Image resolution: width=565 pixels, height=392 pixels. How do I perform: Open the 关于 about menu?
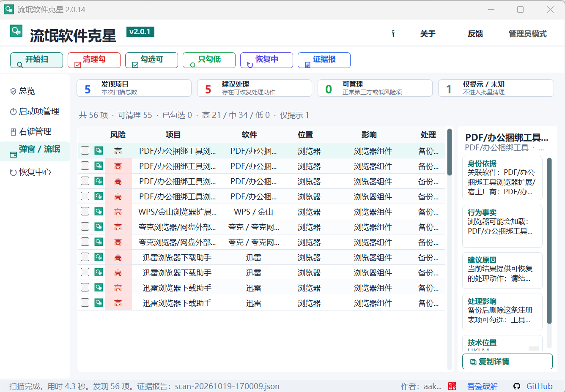[x=428, y=34]
